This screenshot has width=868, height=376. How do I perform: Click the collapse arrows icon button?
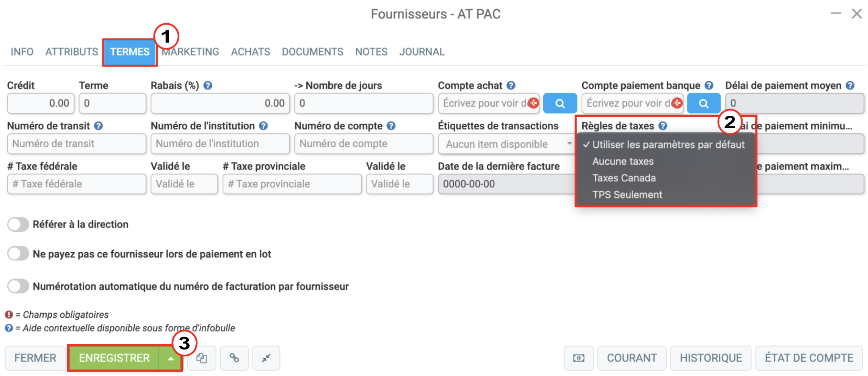pyautogui.click(x=266, y=358)
